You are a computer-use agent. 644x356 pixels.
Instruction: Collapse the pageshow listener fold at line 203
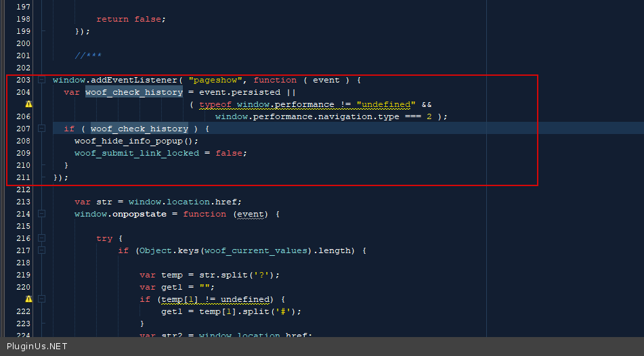42,80
